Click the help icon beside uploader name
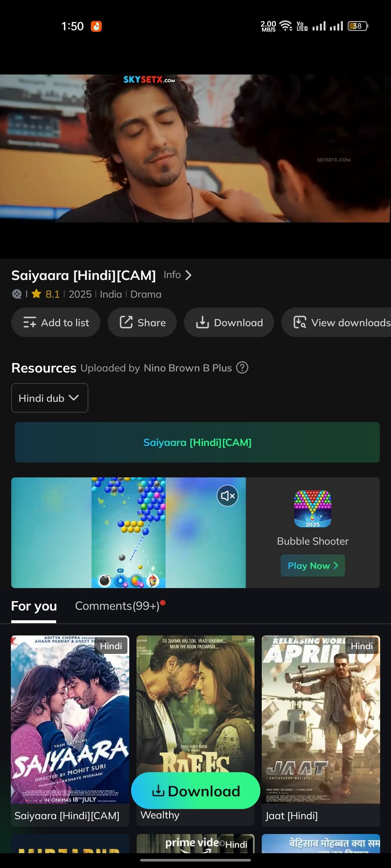391x868 pixels. tap(242, 368)
